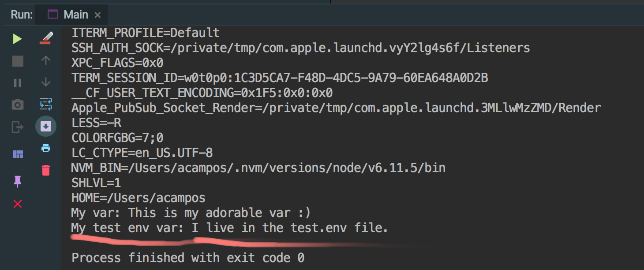Click the blue Print icon

[46, 148]
